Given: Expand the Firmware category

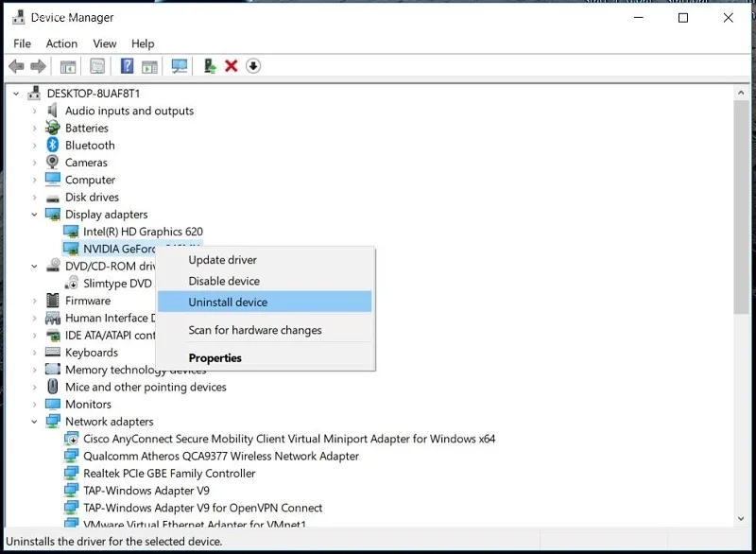Looking at the screenshot, I should coord(34,301).
